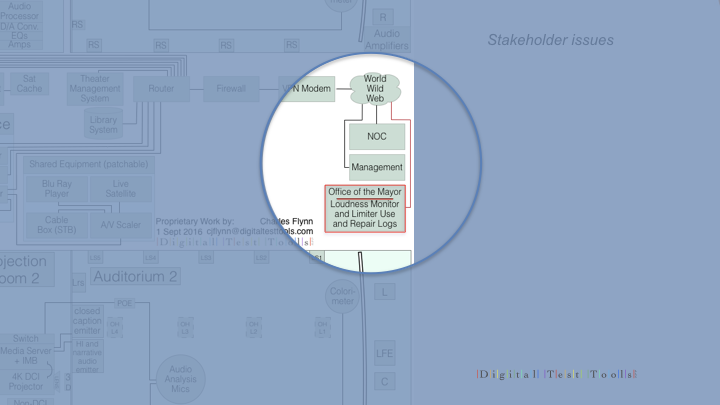Select the Library System cylinder
The width and height of the screenshot is (720, 405).
click(103, 124)
